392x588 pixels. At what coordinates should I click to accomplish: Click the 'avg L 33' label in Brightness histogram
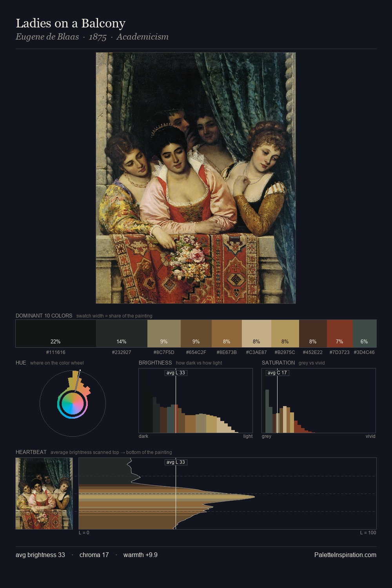tap(176, 373)
